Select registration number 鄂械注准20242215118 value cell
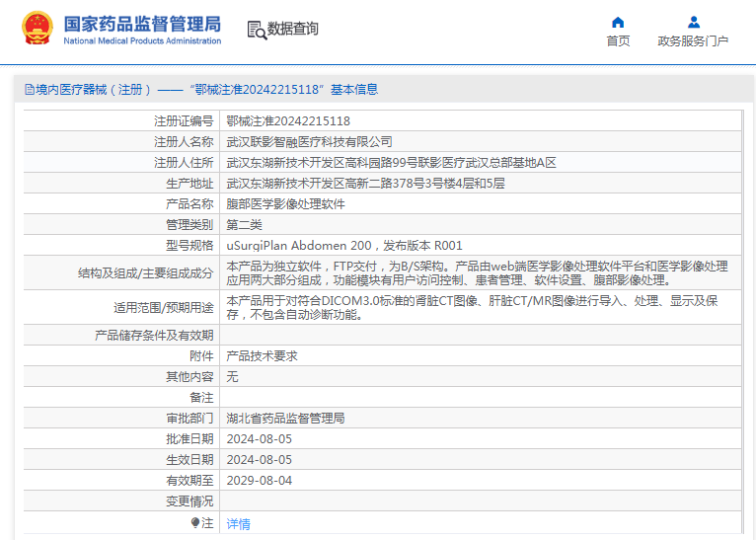The height and width of the screenshot is (540, 756). (x=288, y=121)
